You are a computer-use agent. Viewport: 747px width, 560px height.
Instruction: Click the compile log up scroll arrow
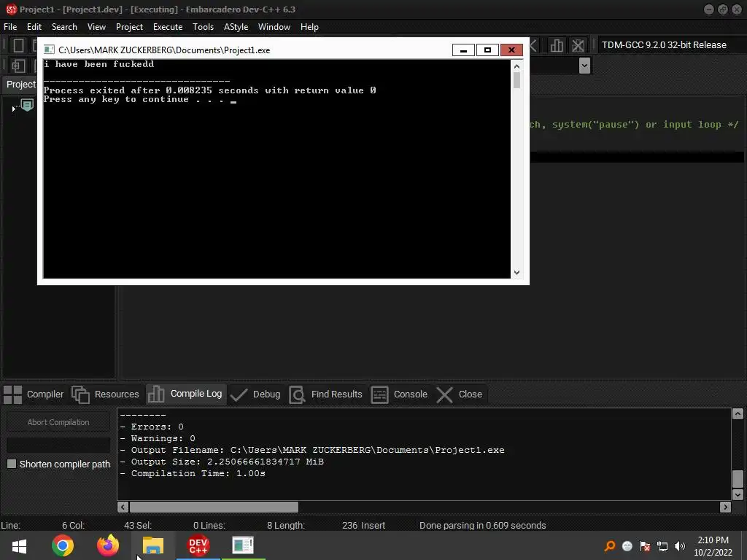(738, 414)
